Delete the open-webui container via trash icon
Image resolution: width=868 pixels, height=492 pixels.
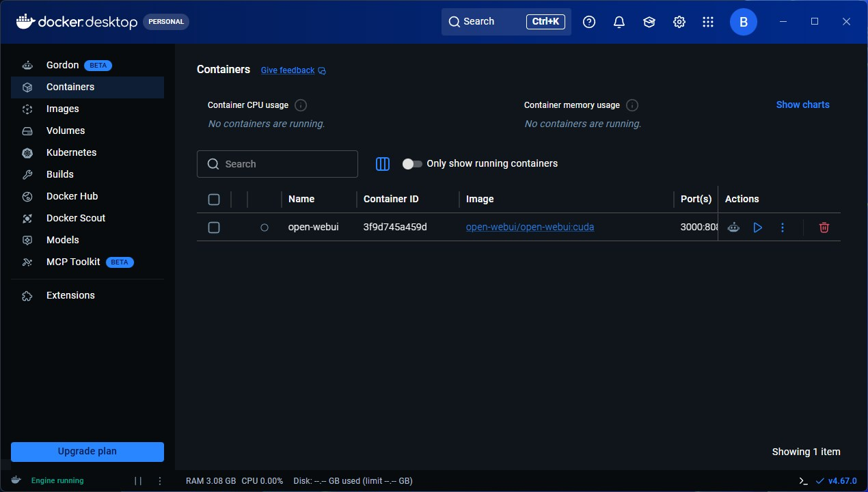point(824,228)
